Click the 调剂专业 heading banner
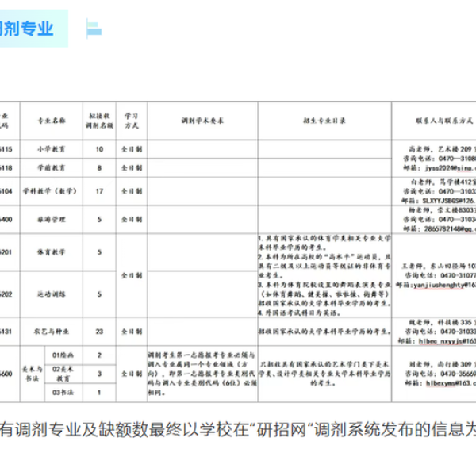The height and width of the screenshot is (476, 476). [33, 29]
